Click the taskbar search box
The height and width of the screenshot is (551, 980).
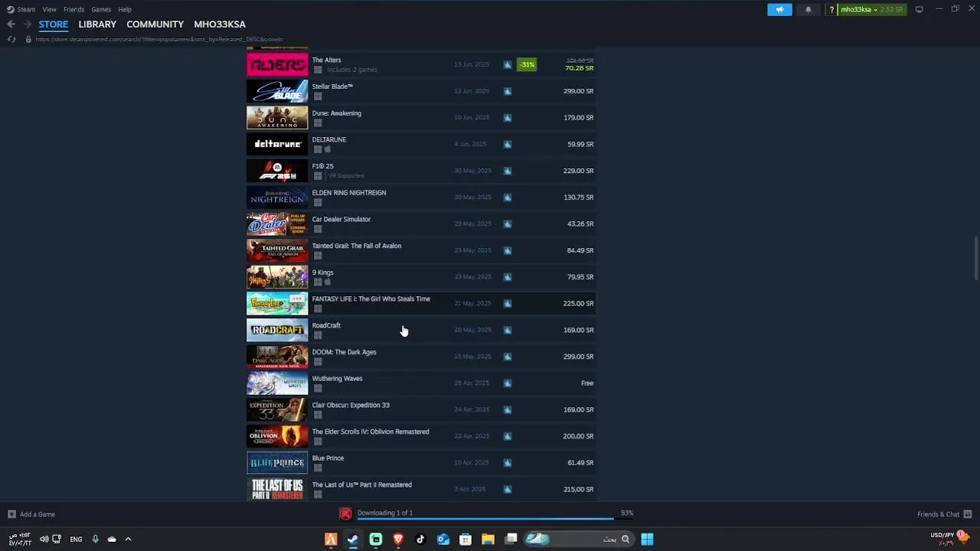[578, 539]
